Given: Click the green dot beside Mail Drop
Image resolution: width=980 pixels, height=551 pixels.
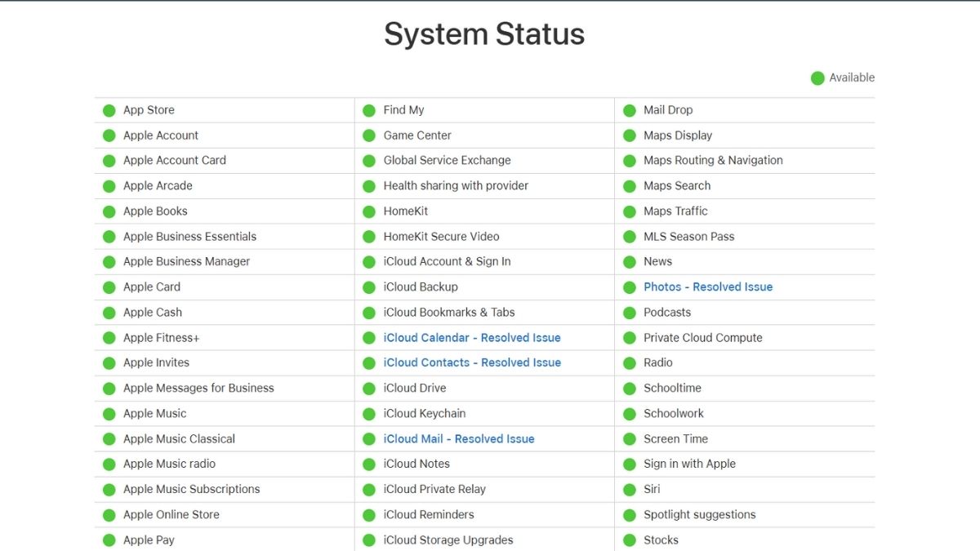Looking at the screenshot, I should pyautogui.click(x=629, y=111).
